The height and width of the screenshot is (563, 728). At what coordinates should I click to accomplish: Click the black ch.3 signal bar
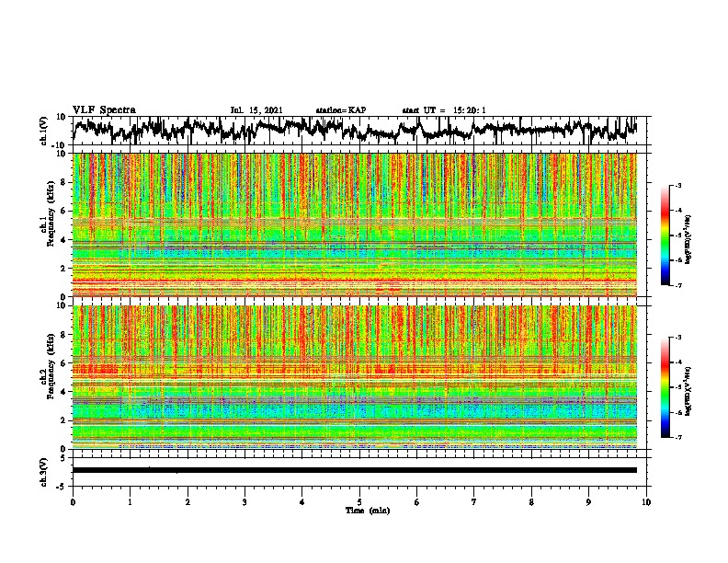tap(355, 470)
